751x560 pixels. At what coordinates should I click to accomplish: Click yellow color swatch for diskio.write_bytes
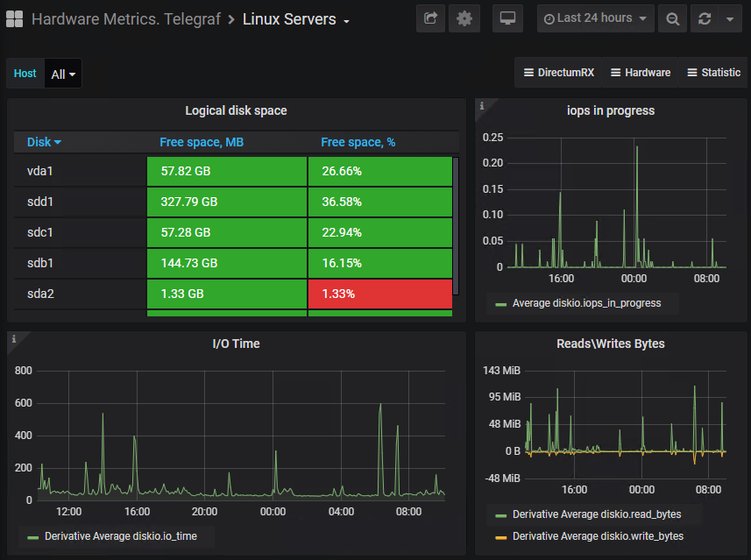501,537
